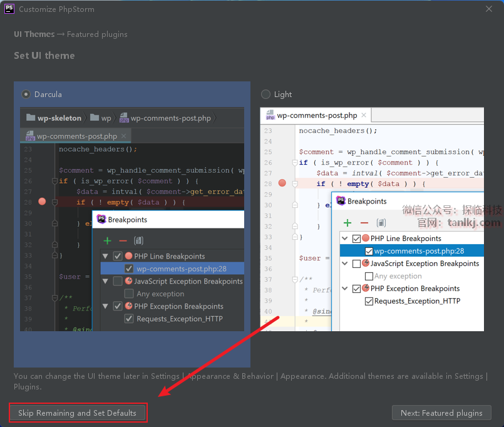Click red breakpoint dot in Light preview

pos(282,183)
